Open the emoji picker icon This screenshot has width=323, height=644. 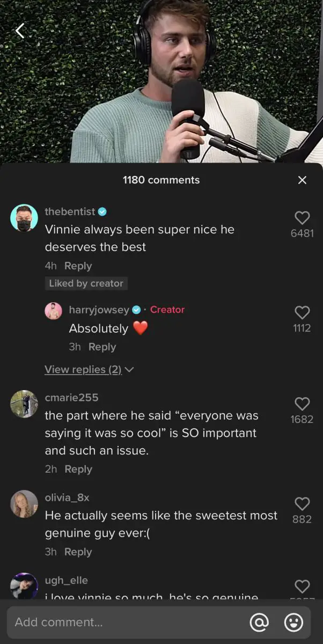293,623
